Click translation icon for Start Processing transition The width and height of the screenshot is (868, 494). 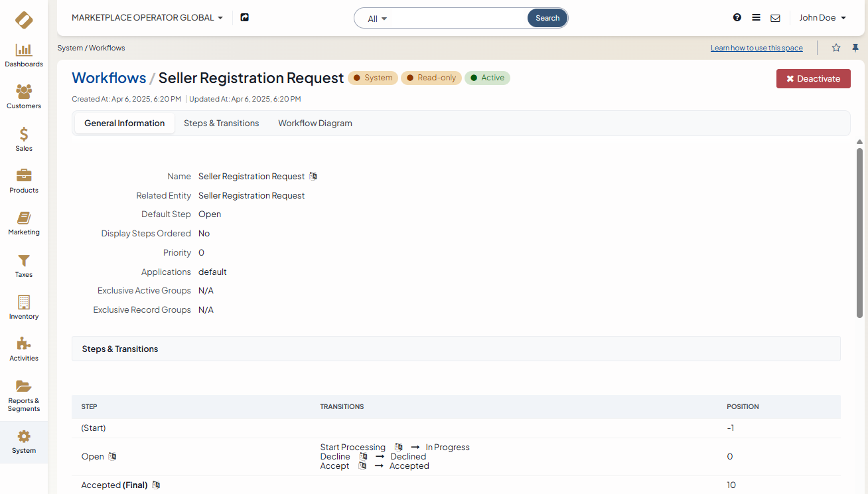tap(398, 448)
